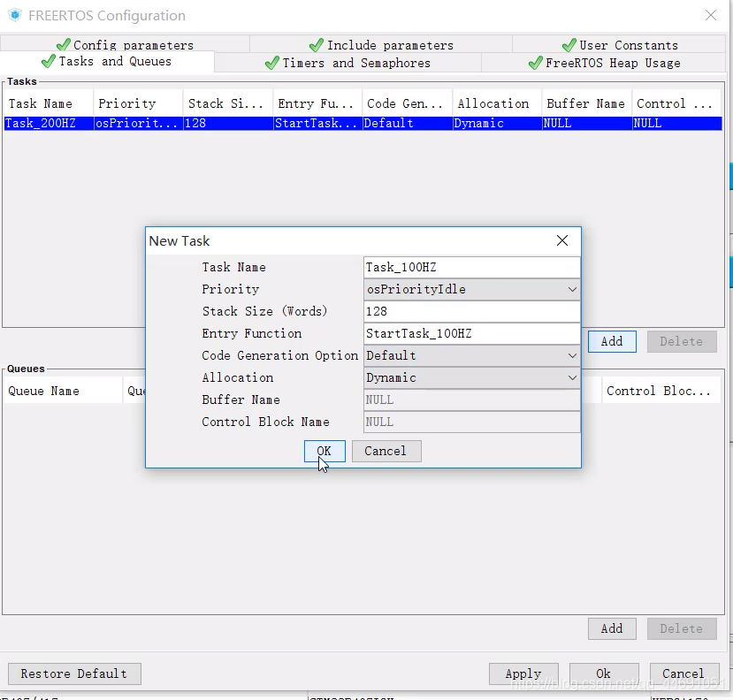
Task: Click the Buffer Name column header
Action: click(587, 103)
